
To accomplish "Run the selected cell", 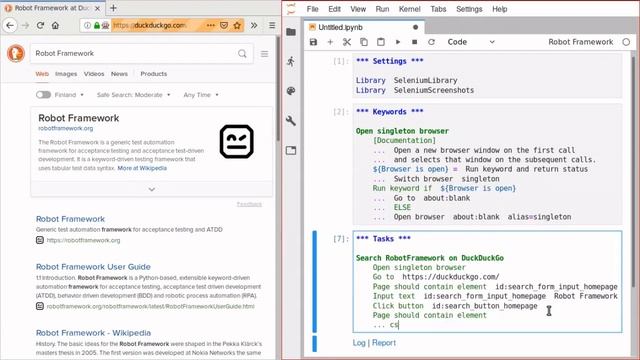I will click(398, 42).
